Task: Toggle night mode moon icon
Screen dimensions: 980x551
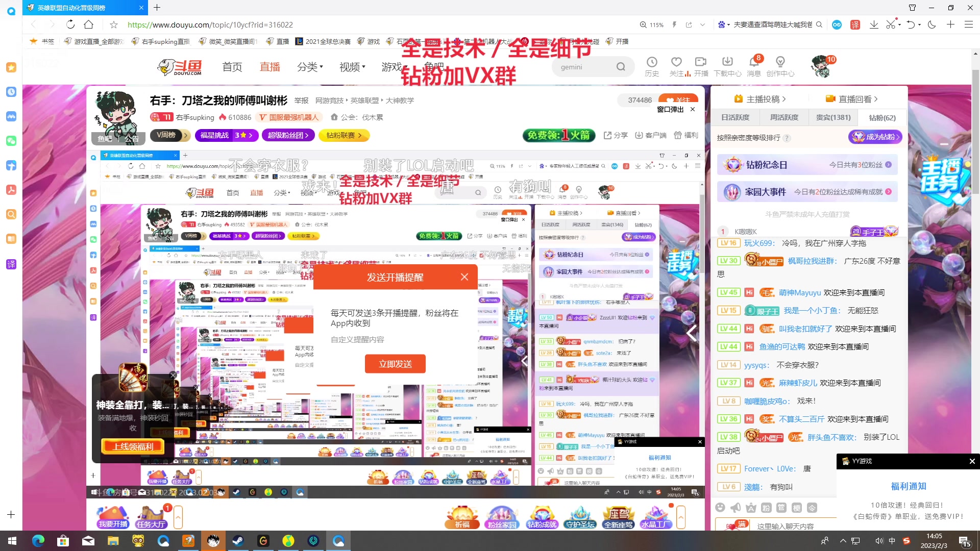Action: tap(932, 24)
